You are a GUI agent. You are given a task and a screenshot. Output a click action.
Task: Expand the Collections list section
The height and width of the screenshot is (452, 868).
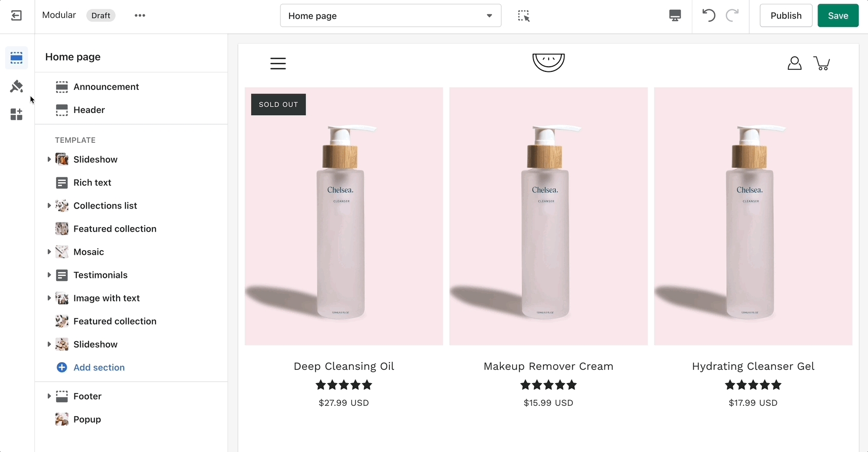tap(49, 205)
